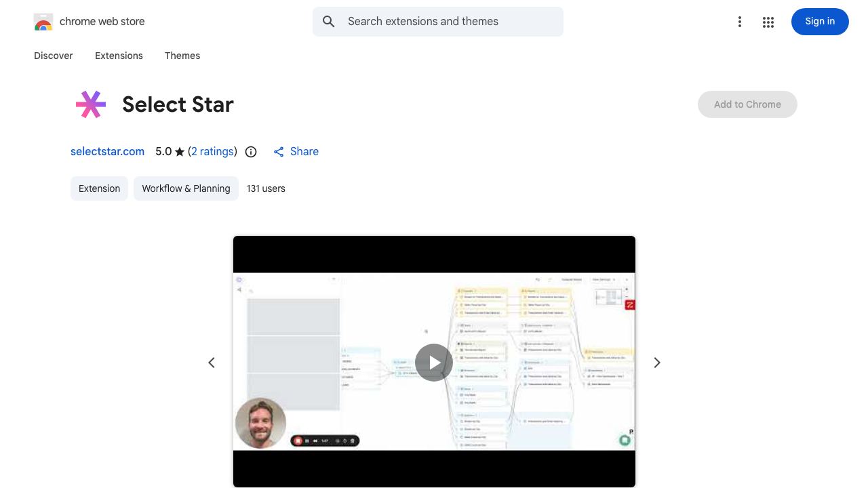Open the three-dot more options menu
868x488 pixels.
point(740,22)
